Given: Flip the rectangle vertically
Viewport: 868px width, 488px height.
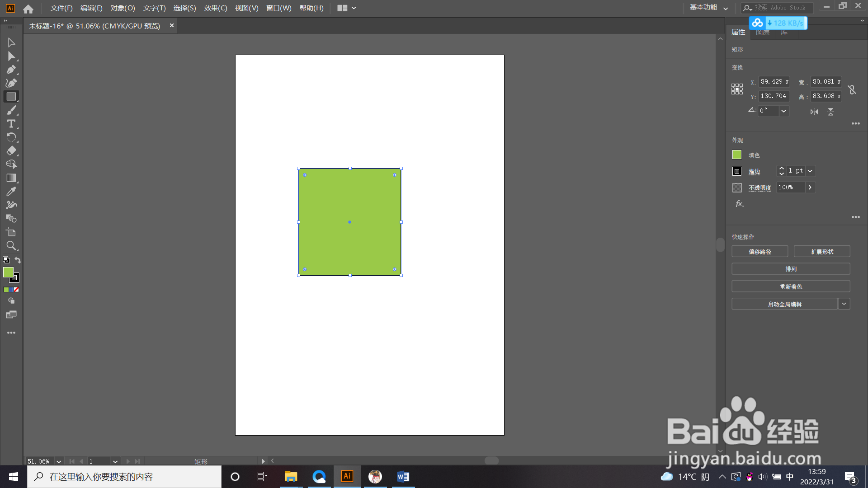Looking at the screenshot, I should coord(830,112).
